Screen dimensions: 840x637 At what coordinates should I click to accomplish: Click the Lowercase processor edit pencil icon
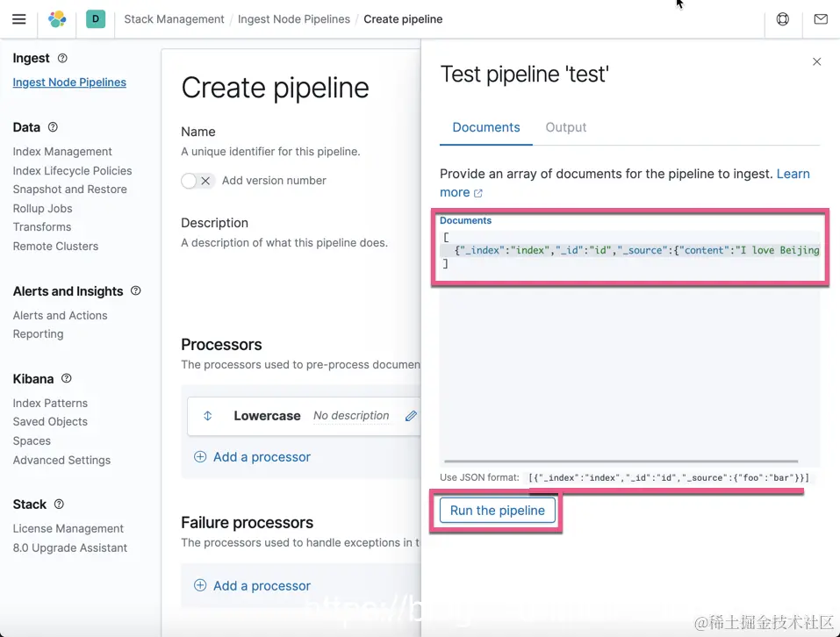point(411,416)
